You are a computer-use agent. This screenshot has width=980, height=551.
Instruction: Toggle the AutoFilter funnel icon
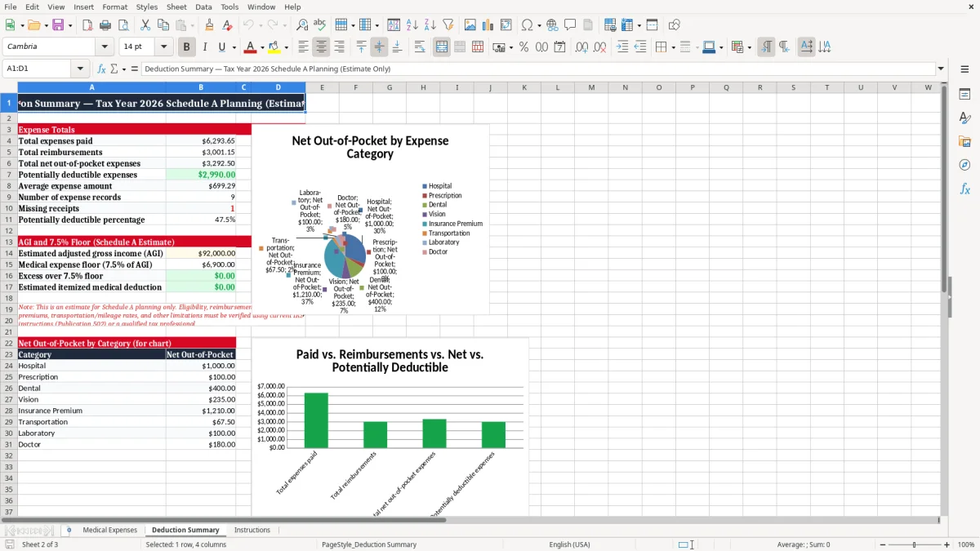click(448, 25)
